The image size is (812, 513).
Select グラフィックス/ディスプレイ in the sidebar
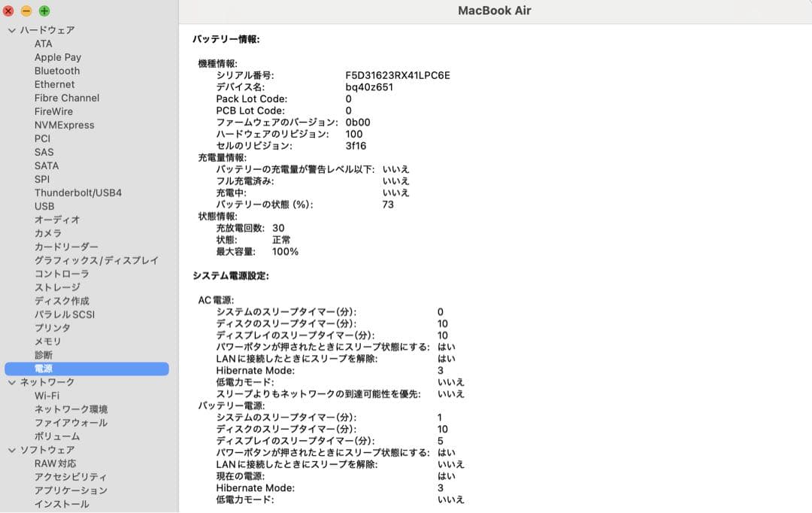coord(95,260)
